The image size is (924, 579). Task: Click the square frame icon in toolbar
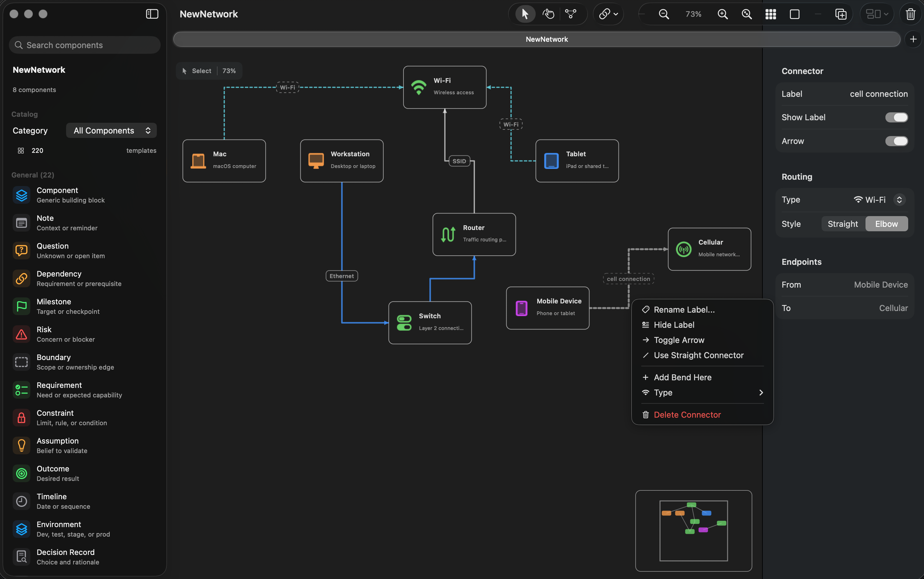[x=795, y=14]
